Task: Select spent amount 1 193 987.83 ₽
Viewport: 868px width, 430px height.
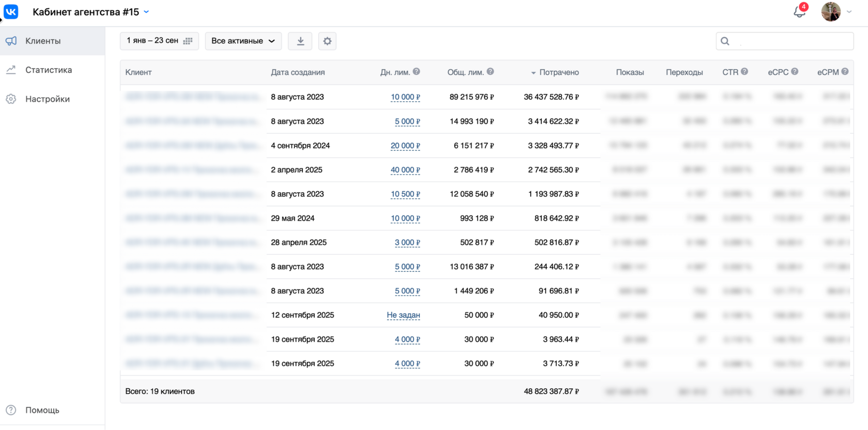Action: pos(553,194)
